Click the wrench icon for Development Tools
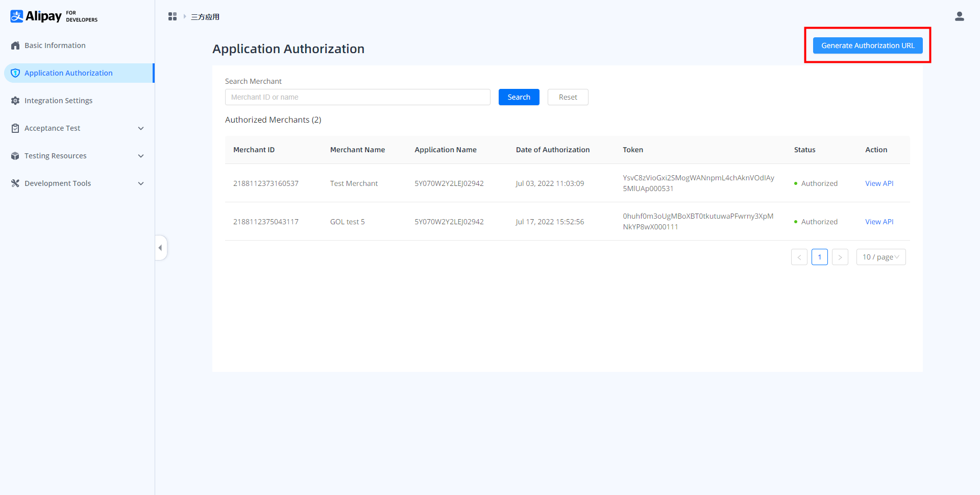The height and width of the screenshot is (495, 980). pos(15,183)
